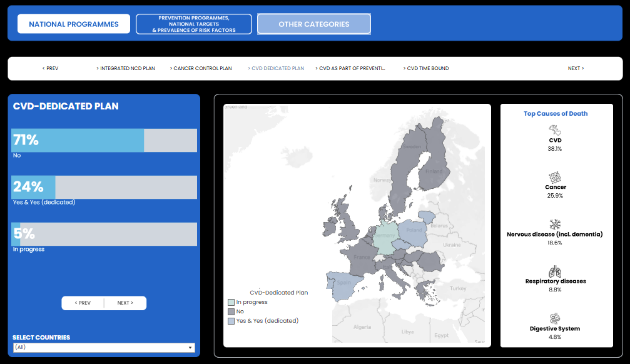Click PREV in top navigation bar

(51, 68)
